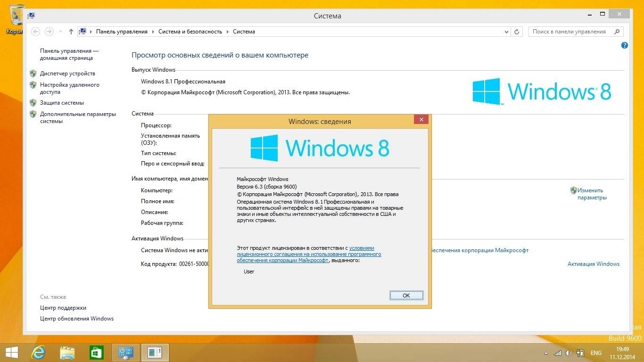Expand the arrow before Панель управления breadcrumb

pos(91,32)
